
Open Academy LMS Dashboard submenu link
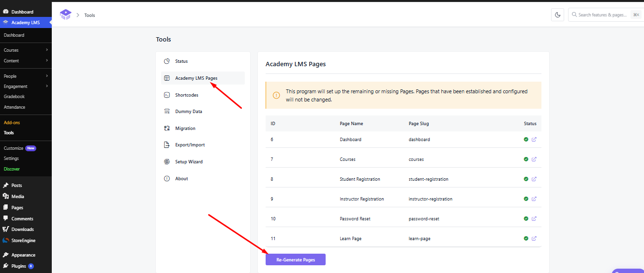(x=14, y=35)
